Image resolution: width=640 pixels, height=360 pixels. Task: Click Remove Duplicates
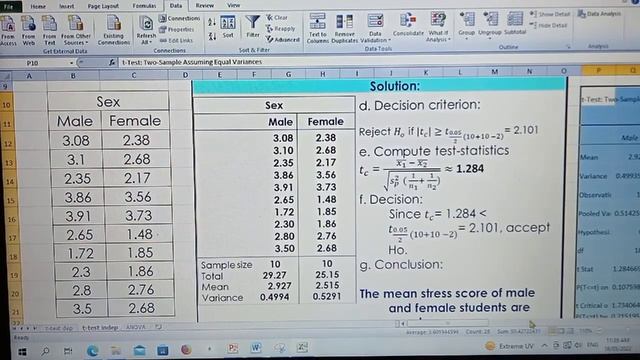344,28
